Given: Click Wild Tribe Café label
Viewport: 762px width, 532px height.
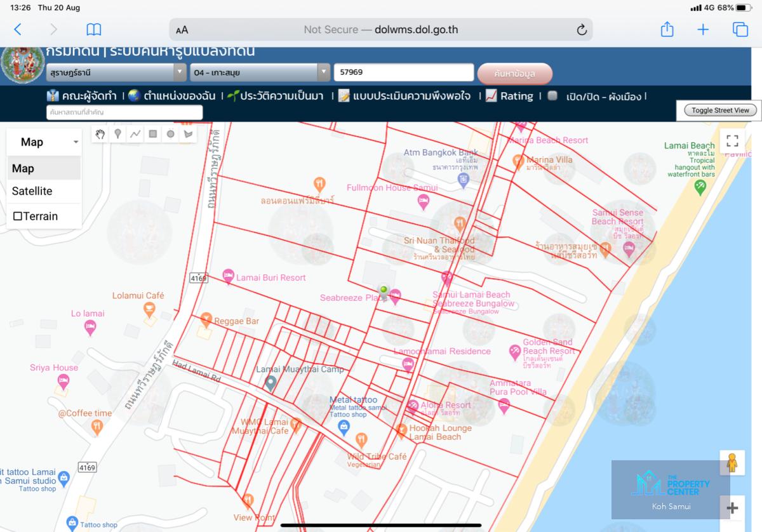Looking at the screenshot, I should (x=377, y=456).
